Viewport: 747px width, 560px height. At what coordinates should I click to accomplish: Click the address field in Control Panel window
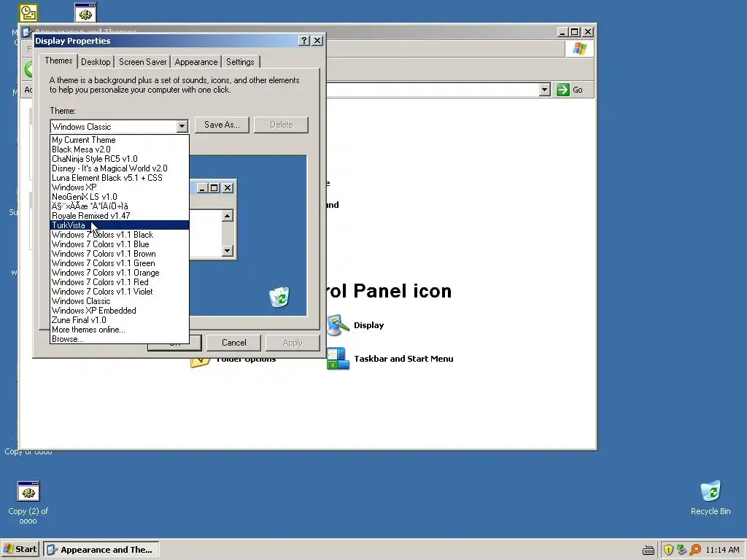(433, 90)
